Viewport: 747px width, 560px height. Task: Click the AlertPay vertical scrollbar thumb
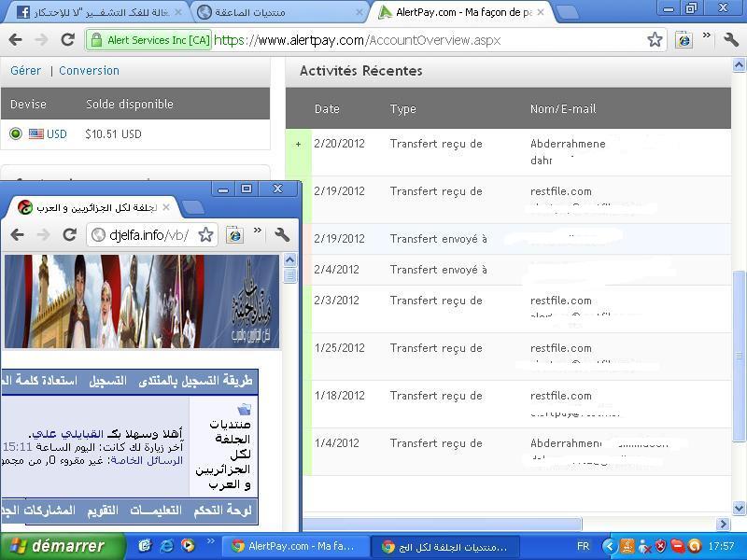739,357
